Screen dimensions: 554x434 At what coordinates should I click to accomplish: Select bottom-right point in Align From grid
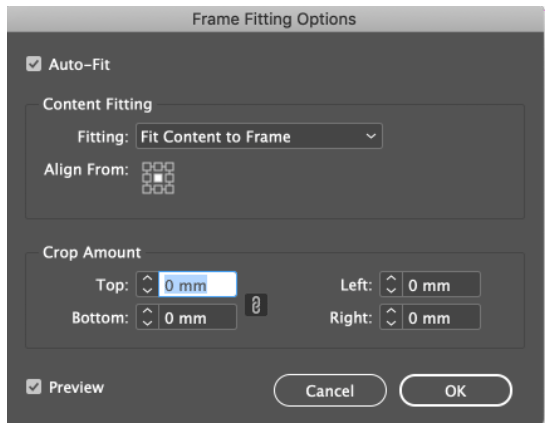point(170,189)
